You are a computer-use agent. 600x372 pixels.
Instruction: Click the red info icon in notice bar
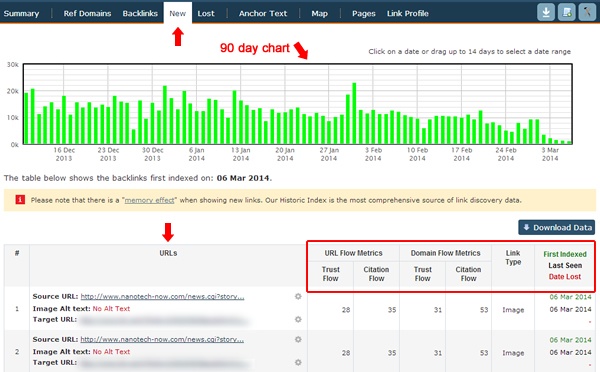point(20,199)
